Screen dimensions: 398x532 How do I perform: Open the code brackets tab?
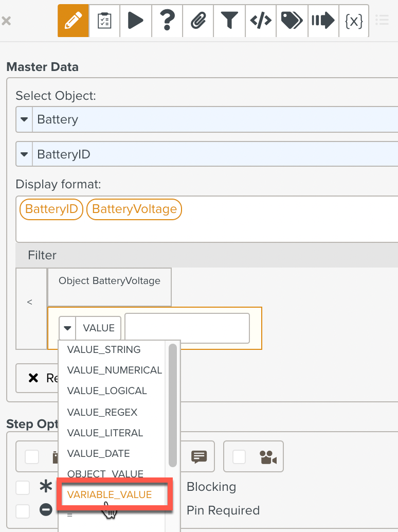point(261,21)
